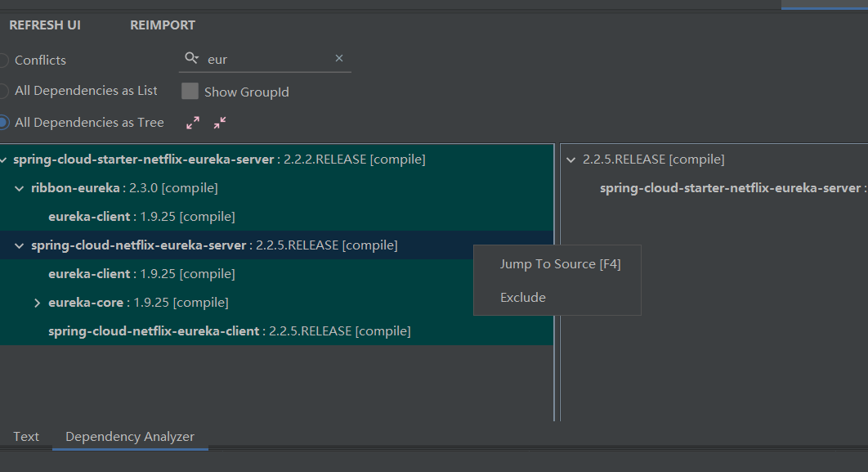Collapse the 2.2.5.RELEASE [compile] node in right panel
Screen dimensions: 868x472
(570, 160)
